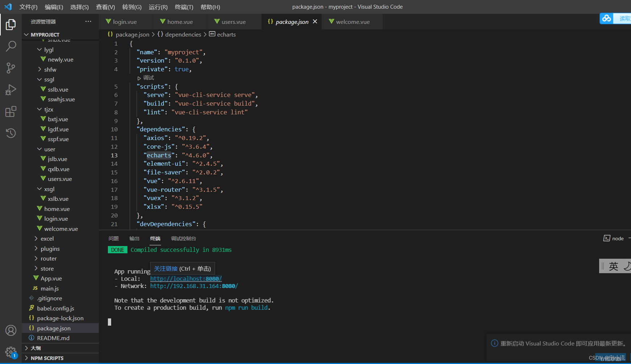Open the Source Control view icon
The width and height of the screenshot is (631, 364).
click(11, 68)
